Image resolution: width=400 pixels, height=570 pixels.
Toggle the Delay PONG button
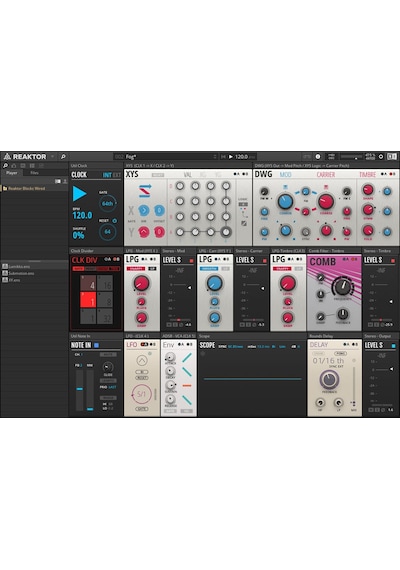[340, 353]
